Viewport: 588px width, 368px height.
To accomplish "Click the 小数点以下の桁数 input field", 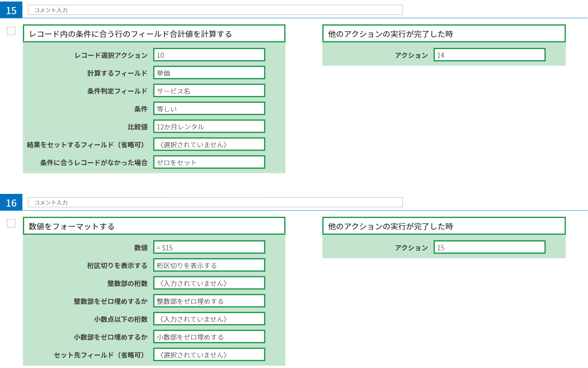I will 209,319.
